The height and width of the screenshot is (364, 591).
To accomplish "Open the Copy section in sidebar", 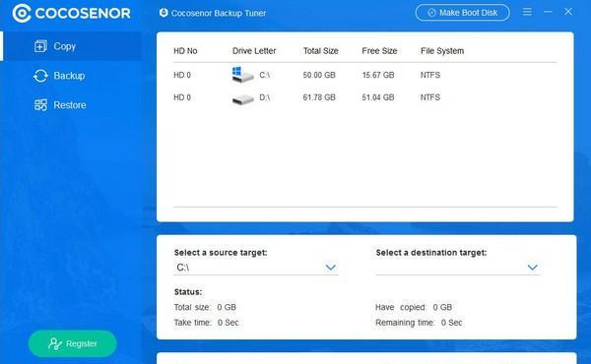I will coord(72,46).
